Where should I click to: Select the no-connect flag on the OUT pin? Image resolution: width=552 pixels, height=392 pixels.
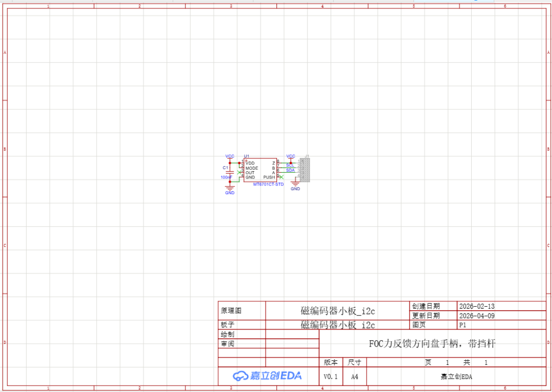coord(239,172)
